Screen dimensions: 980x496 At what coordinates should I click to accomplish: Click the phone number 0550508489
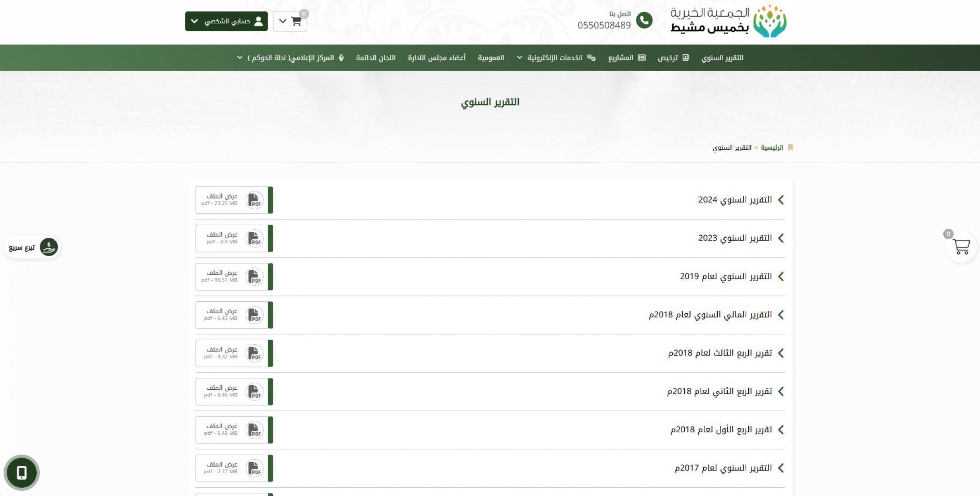tap(604, 25)
